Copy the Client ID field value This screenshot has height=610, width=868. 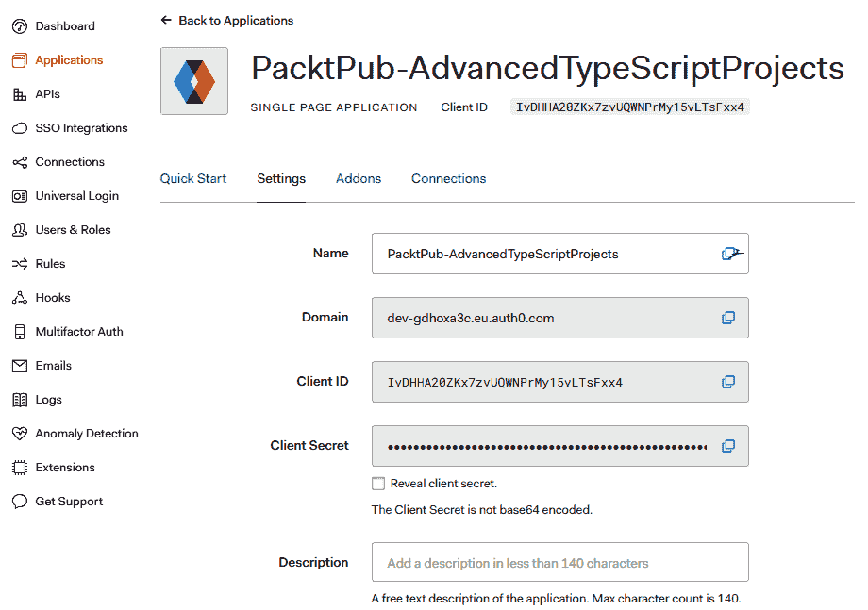pos(728,382)
